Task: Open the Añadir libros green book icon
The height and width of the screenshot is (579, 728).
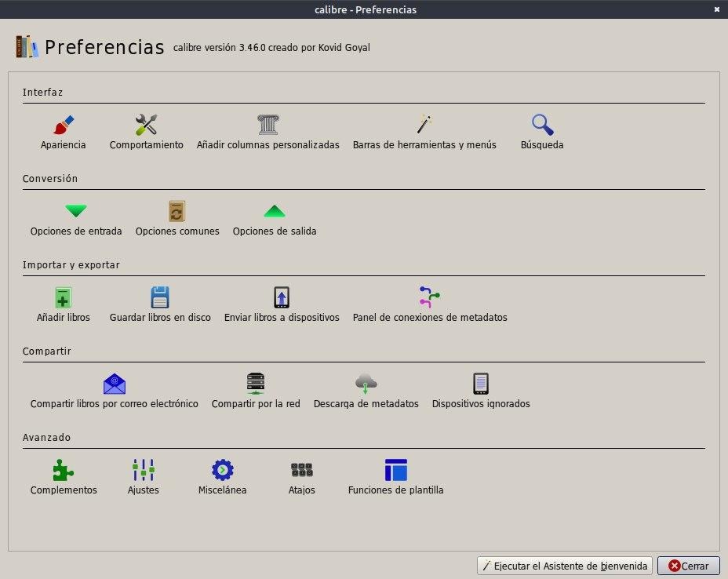Action: (63, 297)
